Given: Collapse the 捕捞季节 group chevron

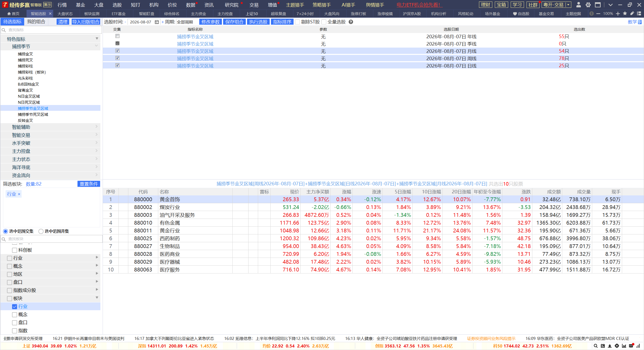Looking at the screenshot, I should pos(96,46).
